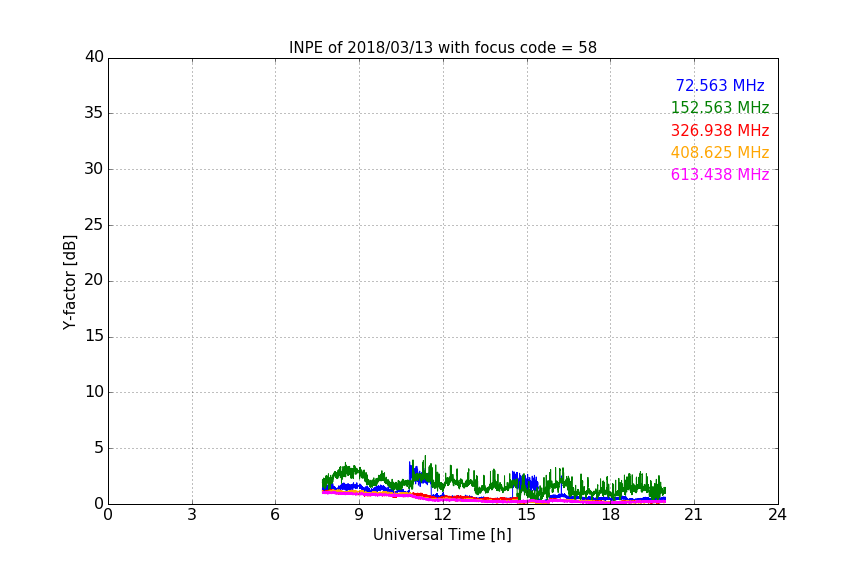864x576 pixels.
Task: Click the 'Y-factor [dB]' axis label
Action: (x=69, y=282)
